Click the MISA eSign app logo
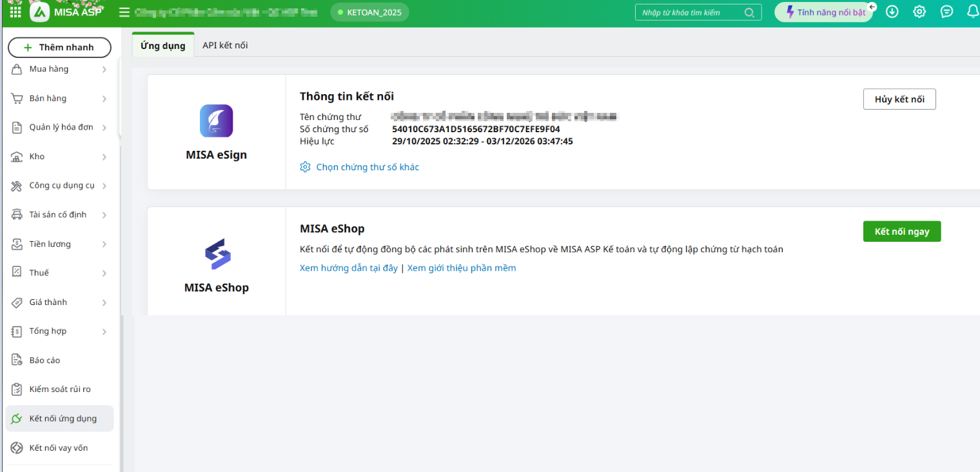This screenshot has height=472, width=980. pos(216,121)
